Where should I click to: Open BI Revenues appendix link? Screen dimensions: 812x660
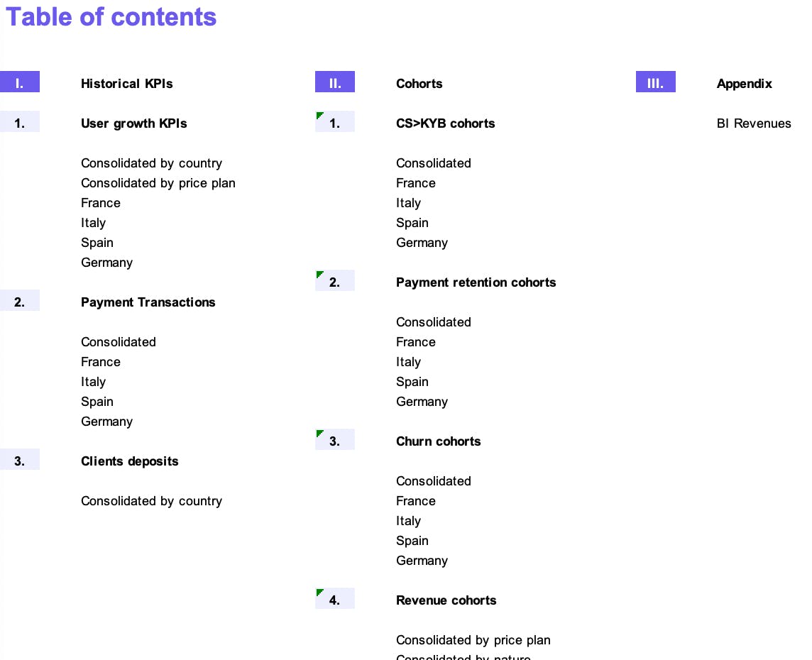pyautogui.click(x=754, y=123)
